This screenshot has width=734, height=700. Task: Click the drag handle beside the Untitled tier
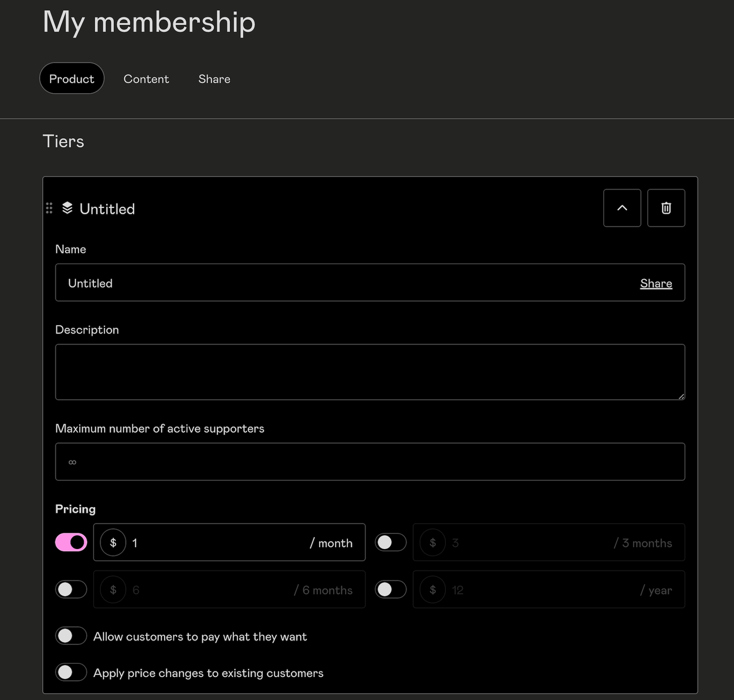click(x=50, y=208)
